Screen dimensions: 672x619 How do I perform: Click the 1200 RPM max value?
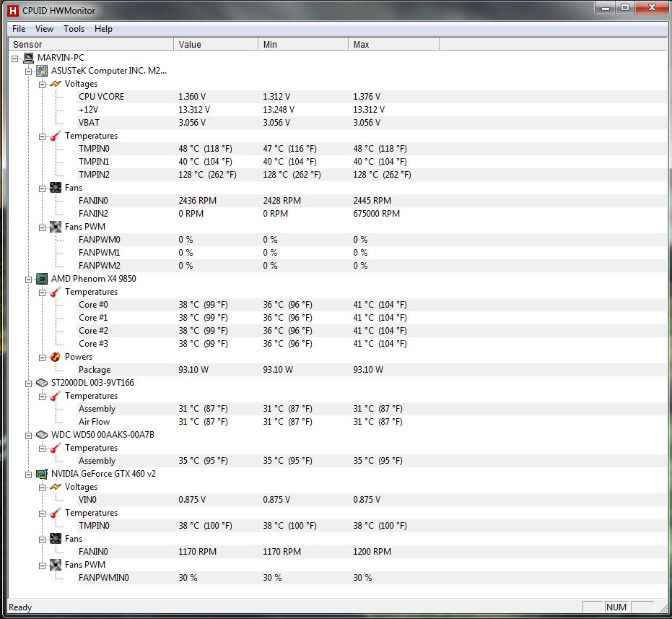(x=372, y=552)
